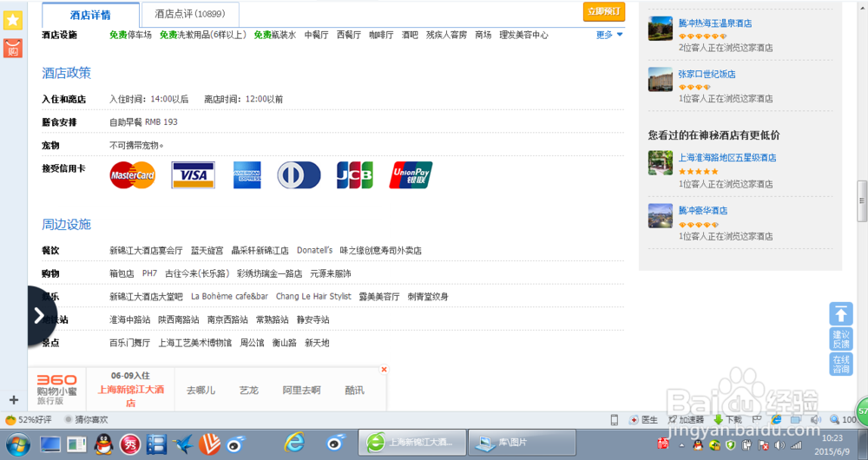The height and width of the screenshot is (460, 868).
Task: Open 腾冲豪华酒店 link
Action: [703, 210]
